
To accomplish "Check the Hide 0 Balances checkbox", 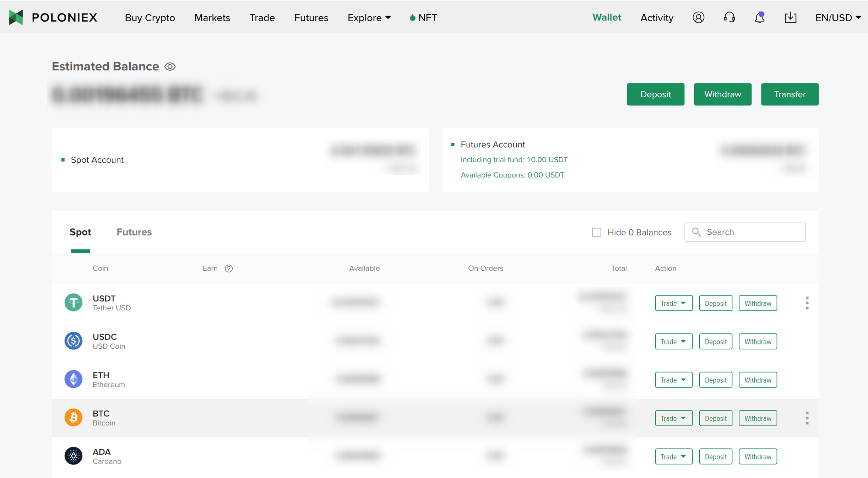I will coord(597,232).
